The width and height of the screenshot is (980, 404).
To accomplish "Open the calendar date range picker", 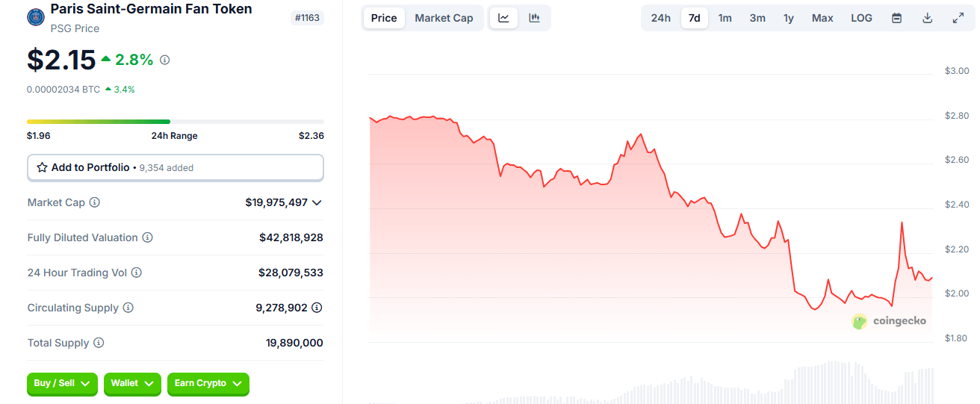I will click(896, 18).
